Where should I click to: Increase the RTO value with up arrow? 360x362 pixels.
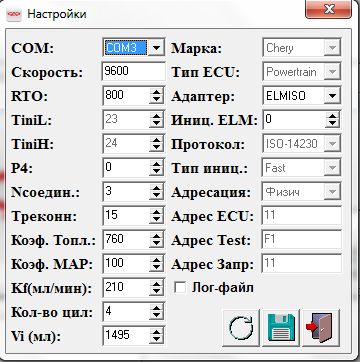pos(156,92)
